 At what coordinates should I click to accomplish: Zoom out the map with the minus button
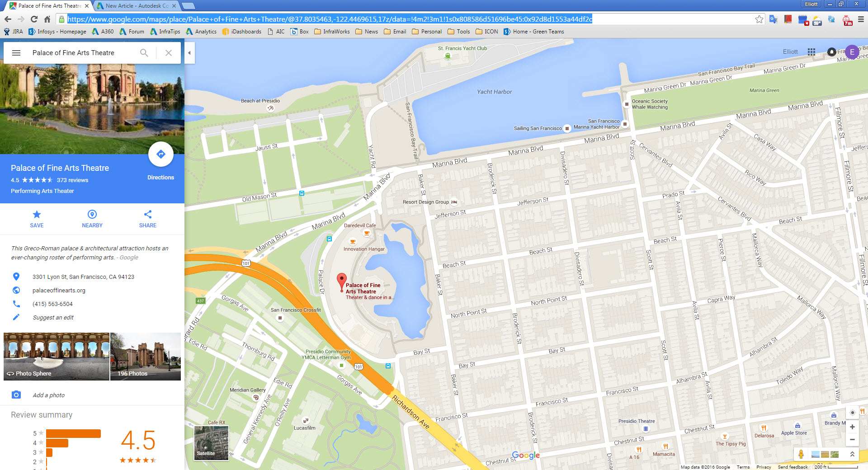pos(852,439)
